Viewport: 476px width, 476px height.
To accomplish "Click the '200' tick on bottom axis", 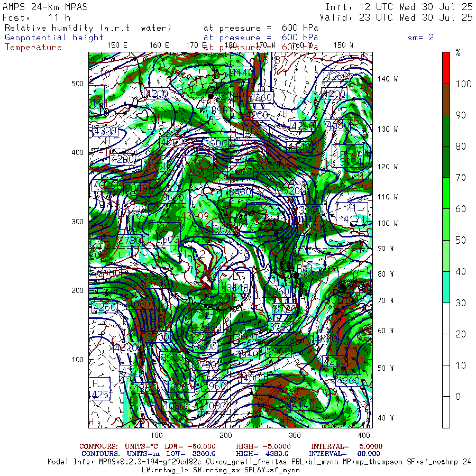I will pyautogui.click(x=226, y=435).
